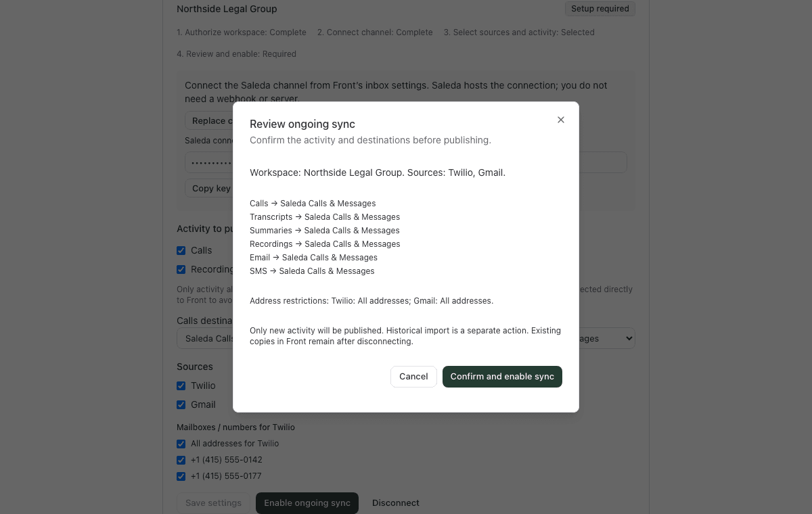Select the 'Review ongoing sync' dialog title
The image size is (812, 514).
302,124
